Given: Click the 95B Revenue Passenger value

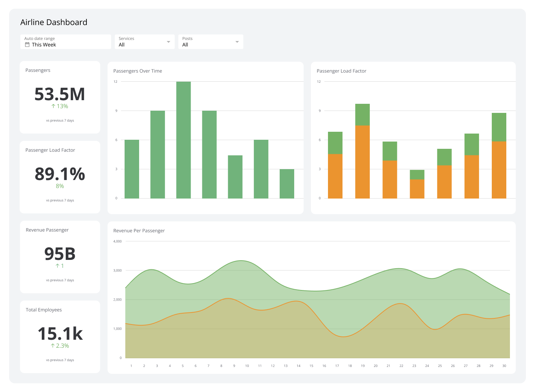Looking at the screenshot, I should tap(60, 254).
